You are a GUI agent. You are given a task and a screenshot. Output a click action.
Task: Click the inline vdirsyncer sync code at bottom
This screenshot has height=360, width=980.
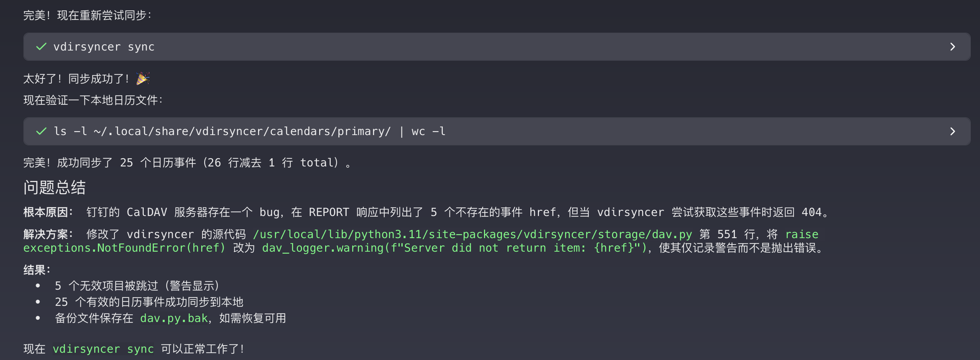coord(103,349)
